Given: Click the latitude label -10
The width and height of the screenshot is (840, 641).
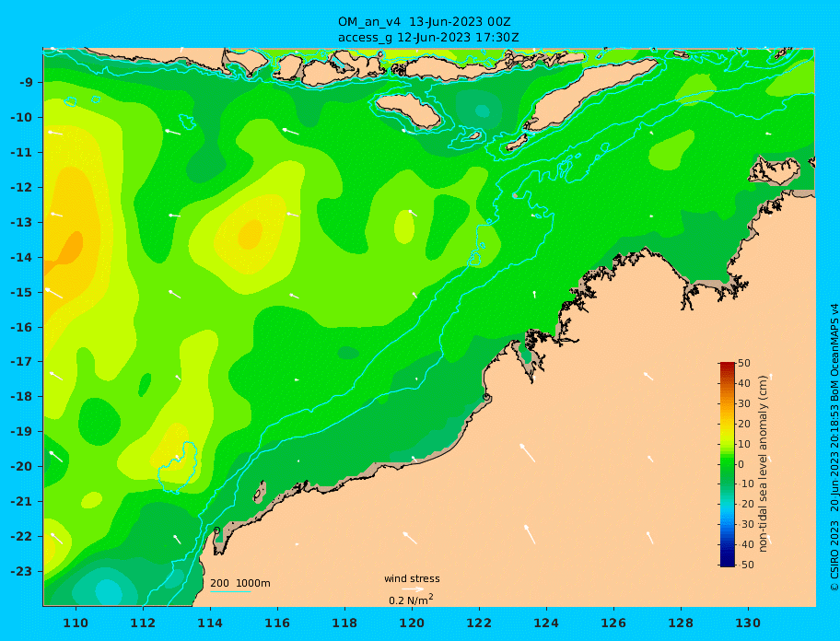Looking at the screenshot, I should click(22, 117).
